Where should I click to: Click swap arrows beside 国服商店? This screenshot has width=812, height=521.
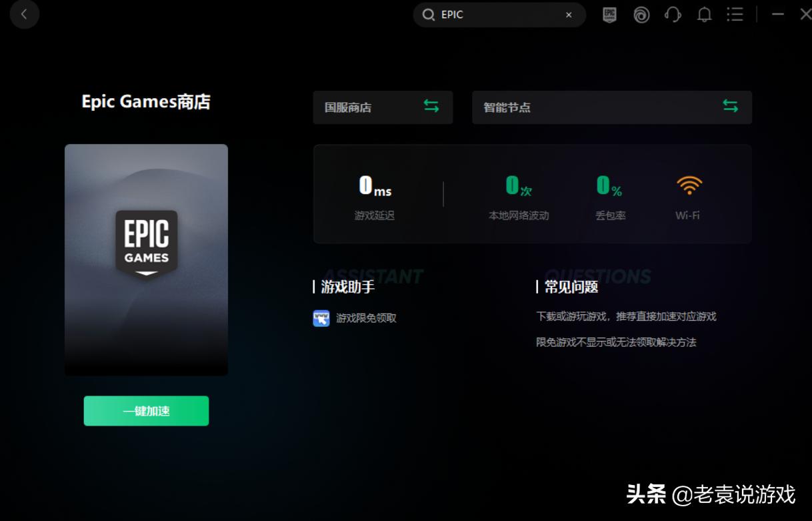pos(431,107)
